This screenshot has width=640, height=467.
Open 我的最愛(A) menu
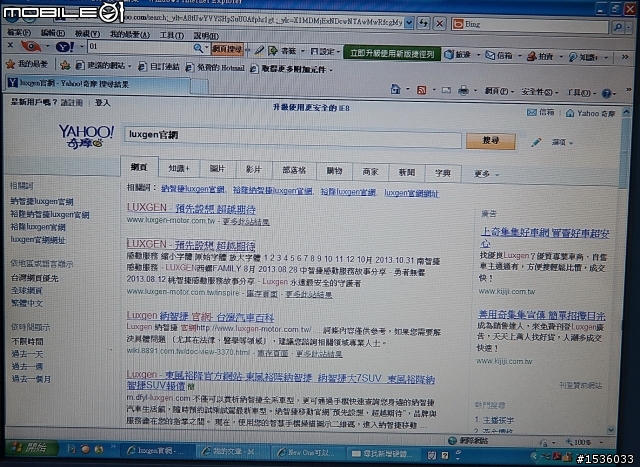130,34
